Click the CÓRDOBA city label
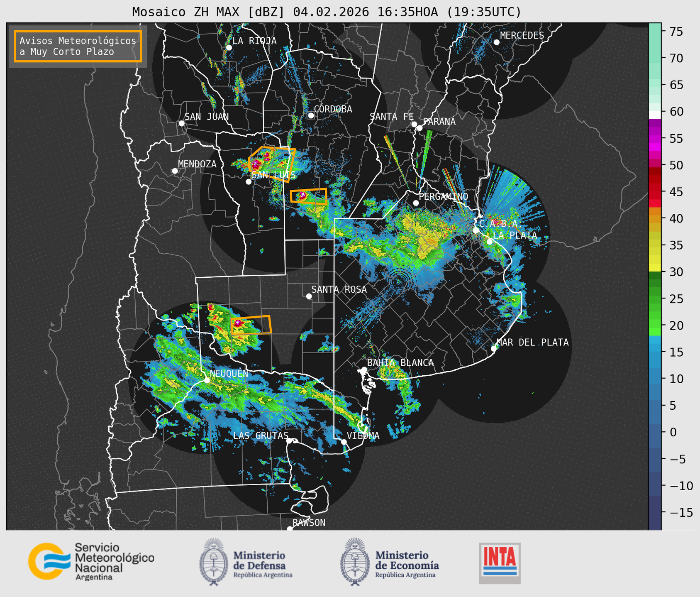Image resolution: width=700 pixels, height=597 pixels. (x=333, y=109)
